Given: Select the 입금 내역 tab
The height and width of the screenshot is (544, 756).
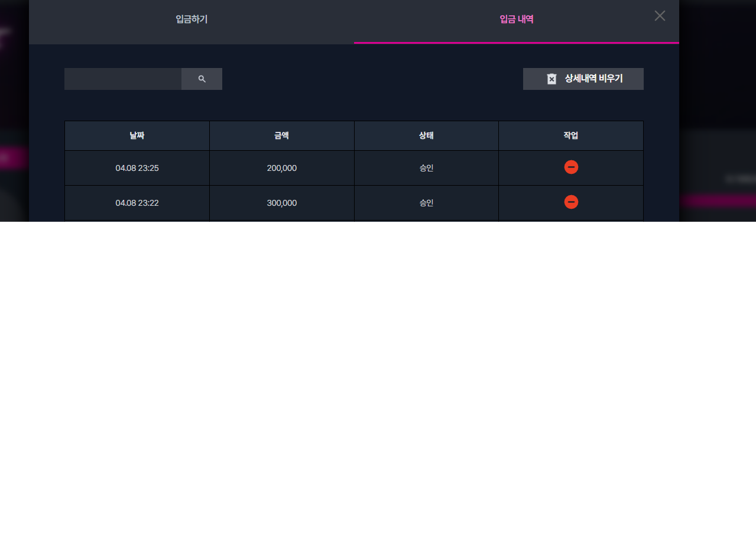Looking at the screenshot, I should coord(517,20).
